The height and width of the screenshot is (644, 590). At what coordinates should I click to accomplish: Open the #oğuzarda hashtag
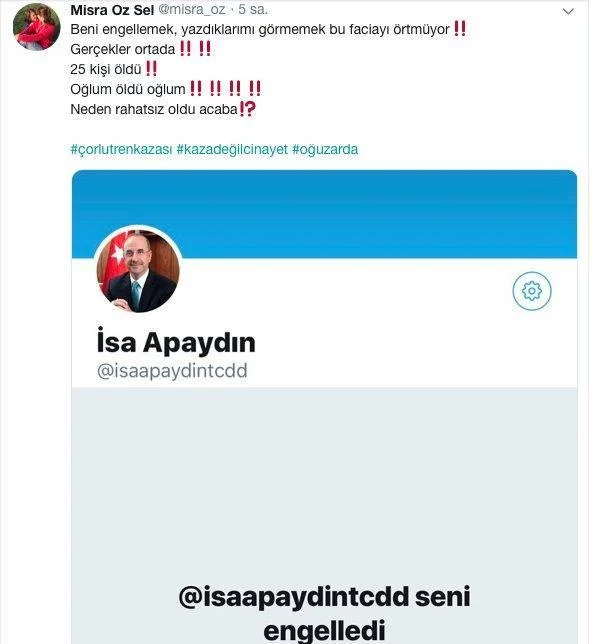tap(325, 149)
